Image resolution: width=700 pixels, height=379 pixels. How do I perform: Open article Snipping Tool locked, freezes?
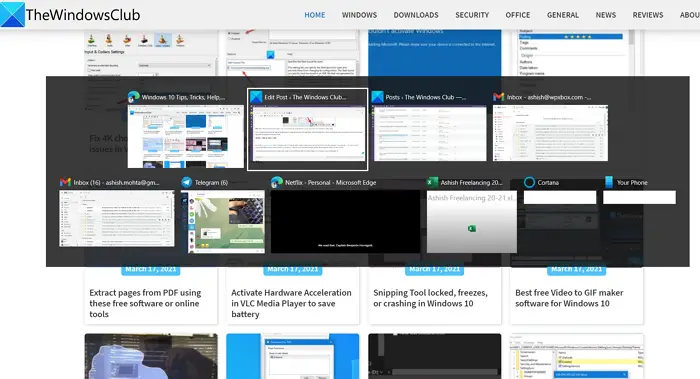click(430, 298)
